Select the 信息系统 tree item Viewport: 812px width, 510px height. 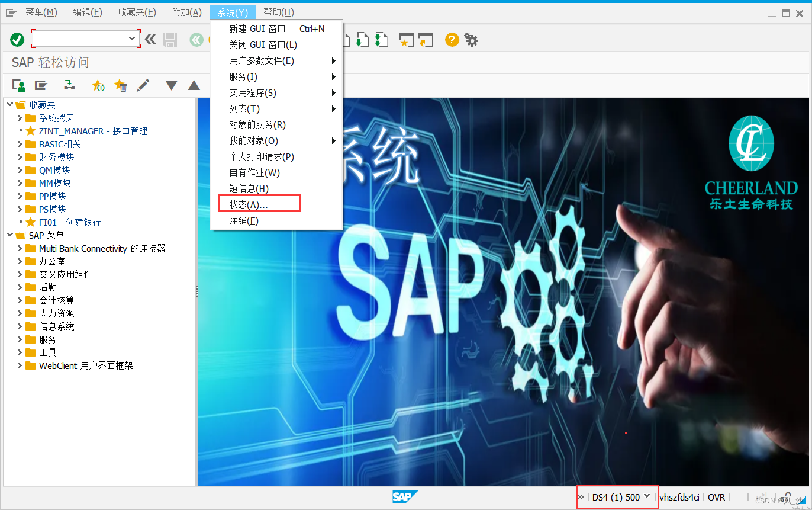pos(57,326)
